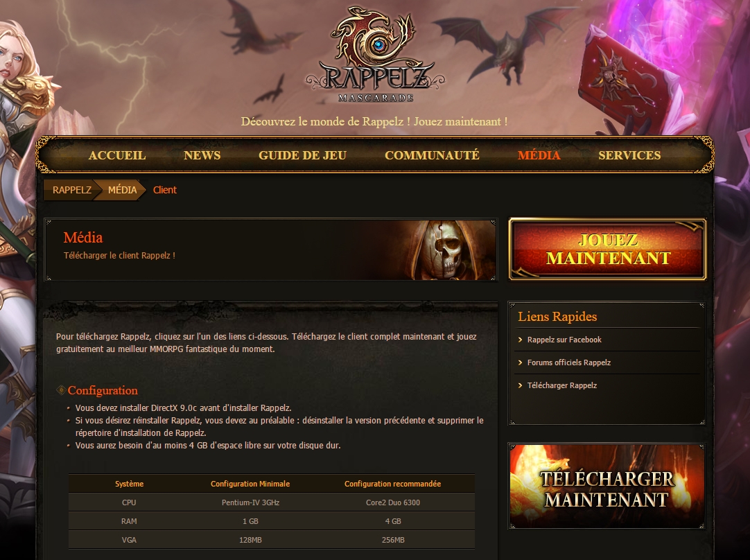Open the NEWS menu
The image size is (750, 560).
click(x=202, y=155)
